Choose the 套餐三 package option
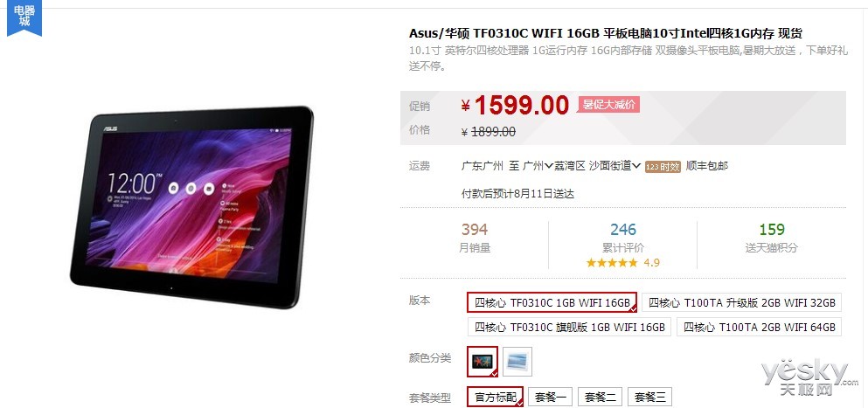This screenshot has width=868, height=408. tap(649, 397)
